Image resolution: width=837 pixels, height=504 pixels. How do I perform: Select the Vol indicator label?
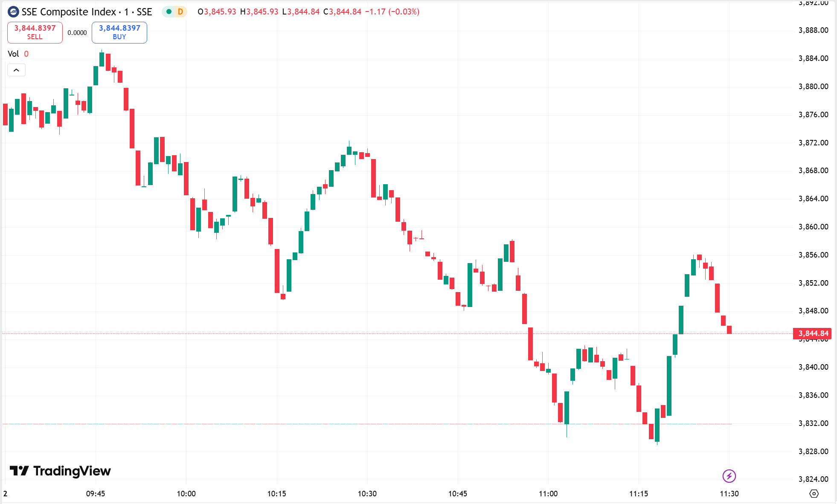coord(13,54)
